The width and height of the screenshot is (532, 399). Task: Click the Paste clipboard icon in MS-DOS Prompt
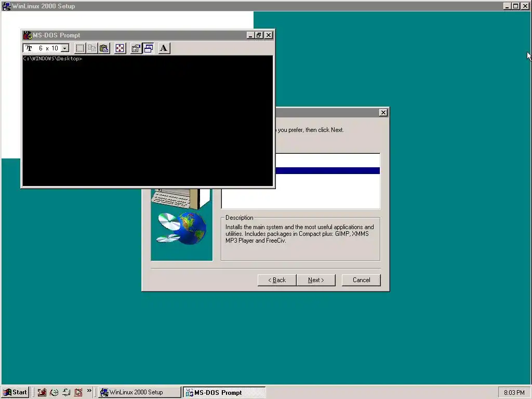click(104, 48)
